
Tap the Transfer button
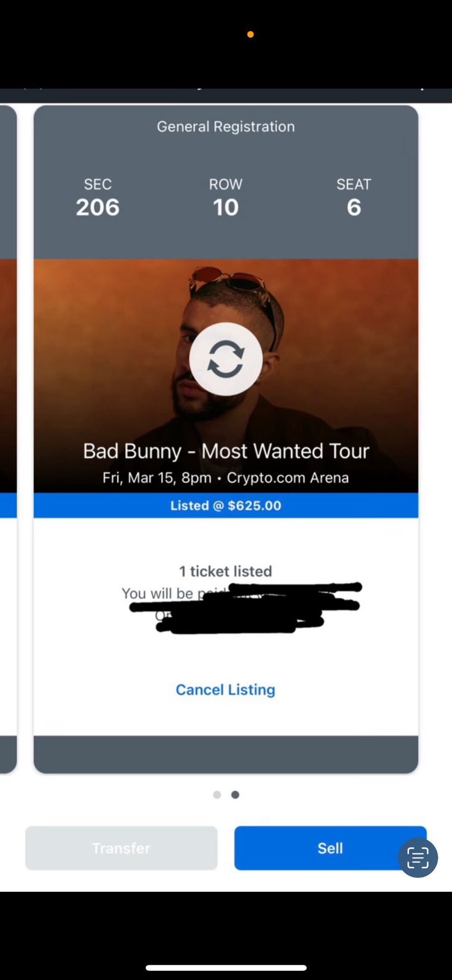point(121,848)
